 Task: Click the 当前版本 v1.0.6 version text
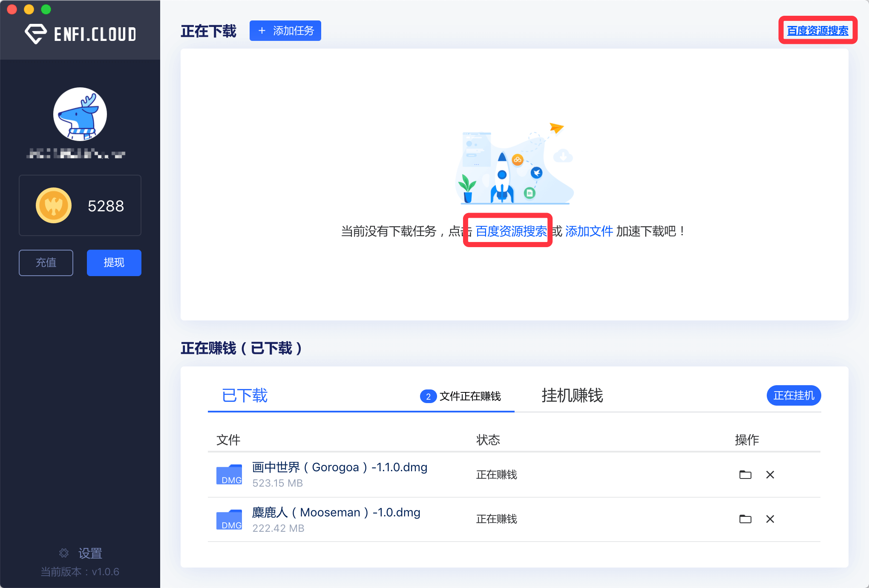tap(80, 572)
